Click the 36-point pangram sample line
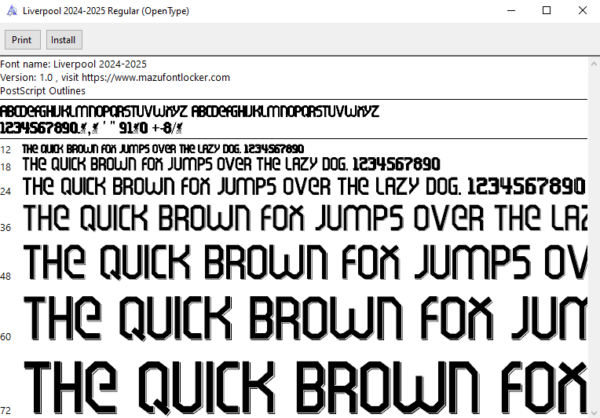Screen dimensions: 600x418 click(x=305, y=218)
